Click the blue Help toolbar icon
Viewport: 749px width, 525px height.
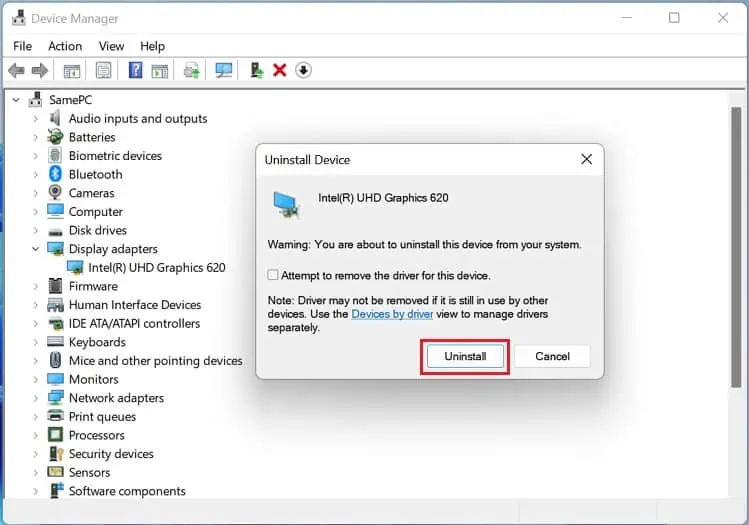pos(135,70)
